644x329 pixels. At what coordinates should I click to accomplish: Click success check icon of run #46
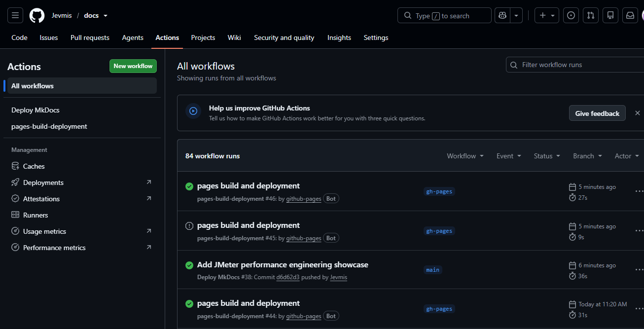[189, 186]
